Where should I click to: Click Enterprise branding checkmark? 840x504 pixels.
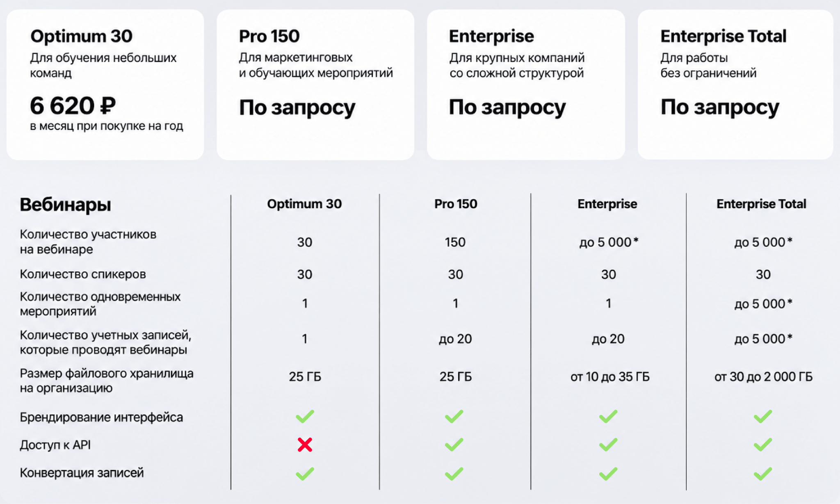608,417
